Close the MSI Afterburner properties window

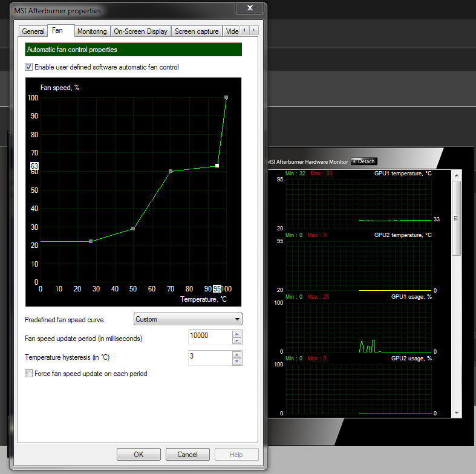(x=250, y=8)
